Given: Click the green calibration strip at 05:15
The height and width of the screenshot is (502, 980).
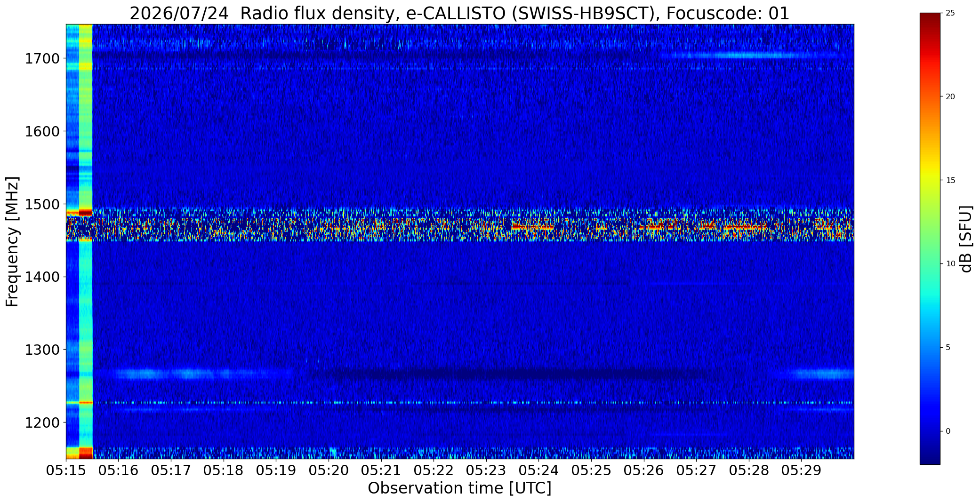Looking at the screenshot, I should [x=86, y=241].
